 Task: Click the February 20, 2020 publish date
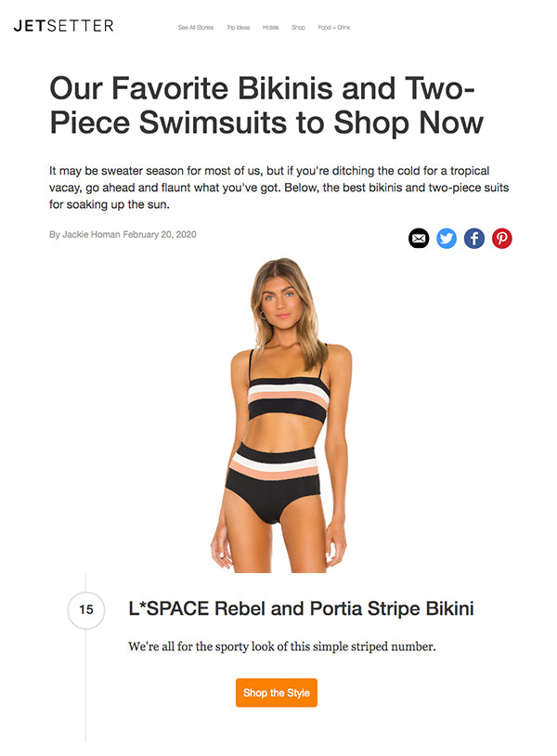[x=160, y=234]
